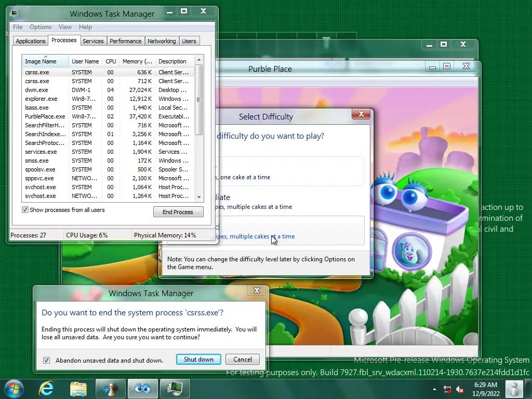
Task: Click the Purble Place house emblem
Action: 411,251
